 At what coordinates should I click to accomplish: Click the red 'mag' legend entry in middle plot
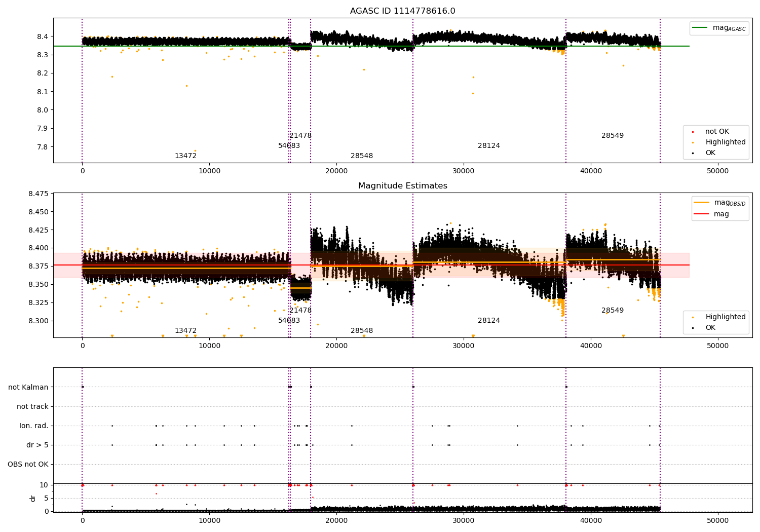(x=721, y=214)
